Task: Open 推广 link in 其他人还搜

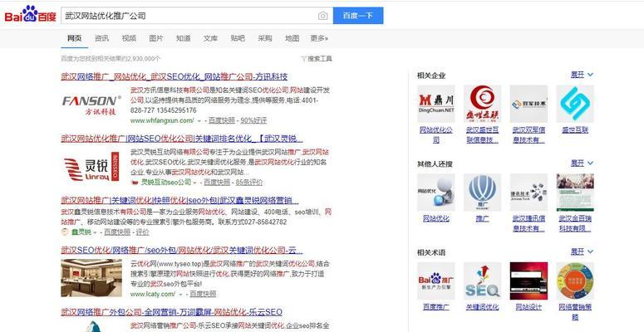Action: (x=483, y=218)
